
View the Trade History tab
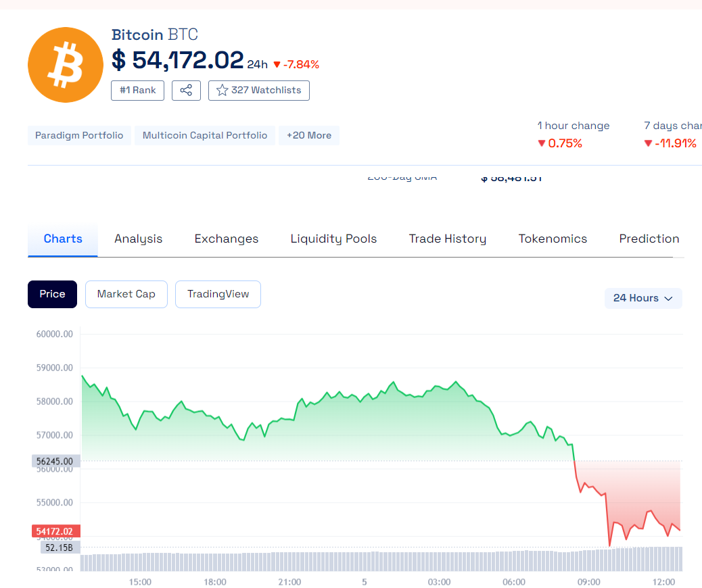point(447,238)
